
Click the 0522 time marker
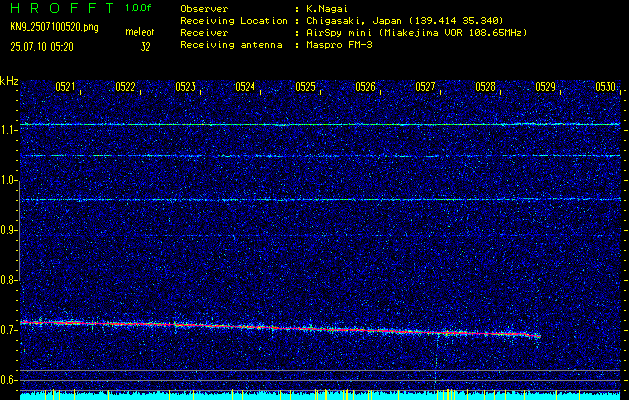click(x=125, y=87)
